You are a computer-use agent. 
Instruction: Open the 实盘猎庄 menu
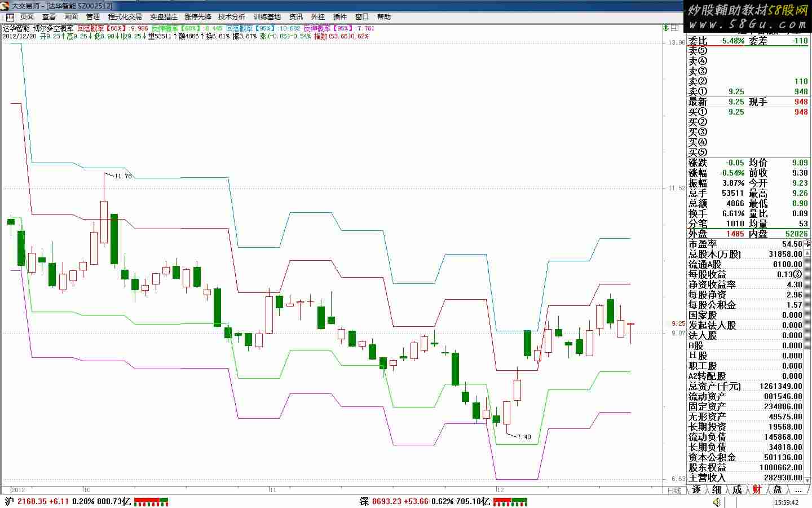(x=164, y=17)
